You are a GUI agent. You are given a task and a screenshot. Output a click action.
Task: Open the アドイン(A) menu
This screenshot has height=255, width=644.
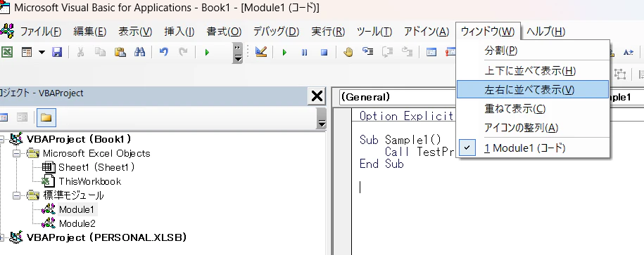click(x=427, y=32)
